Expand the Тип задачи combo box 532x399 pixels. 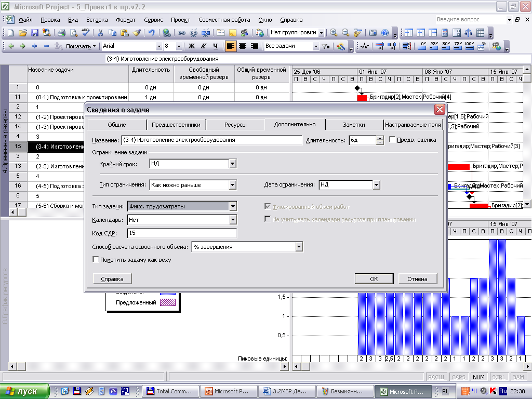click(x=233, y=206)
